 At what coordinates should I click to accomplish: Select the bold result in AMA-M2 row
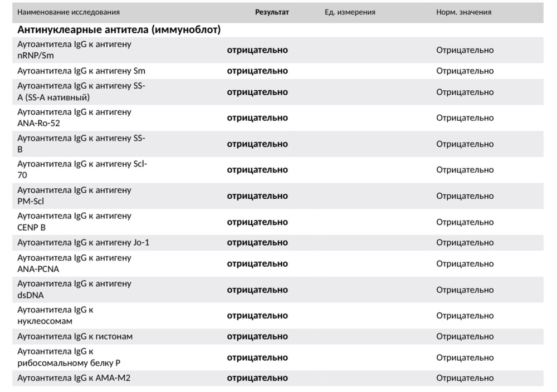coord(257,378)
